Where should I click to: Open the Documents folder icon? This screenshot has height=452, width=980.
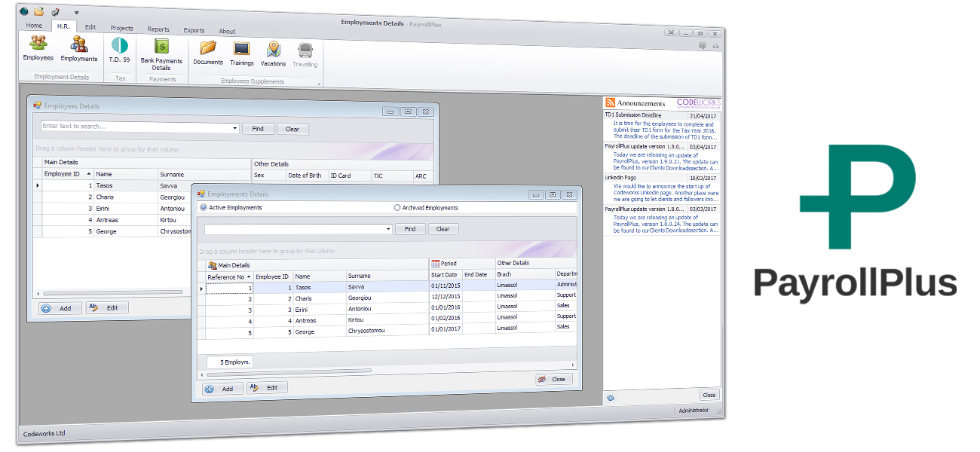pyautogui.click(x=208, y=49)
